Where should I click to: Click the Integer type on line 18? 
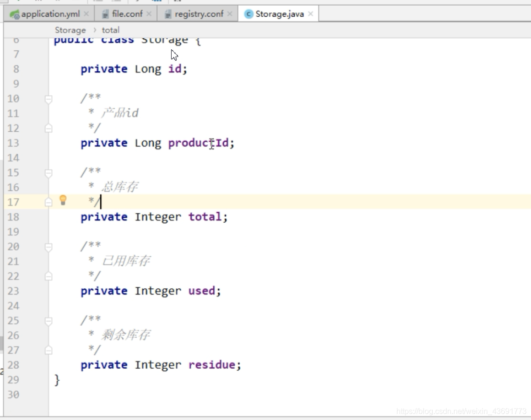click(x=158, y=217)
